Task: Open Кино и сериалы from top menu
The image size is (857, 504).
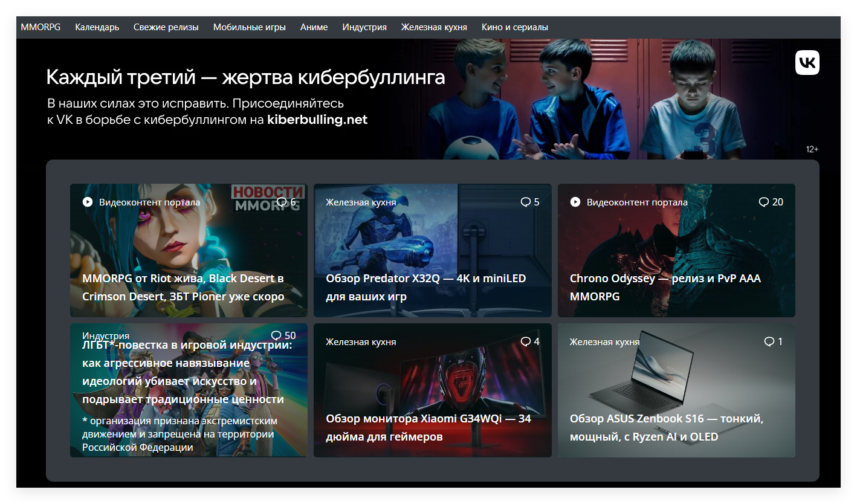Action: [514, 27]
